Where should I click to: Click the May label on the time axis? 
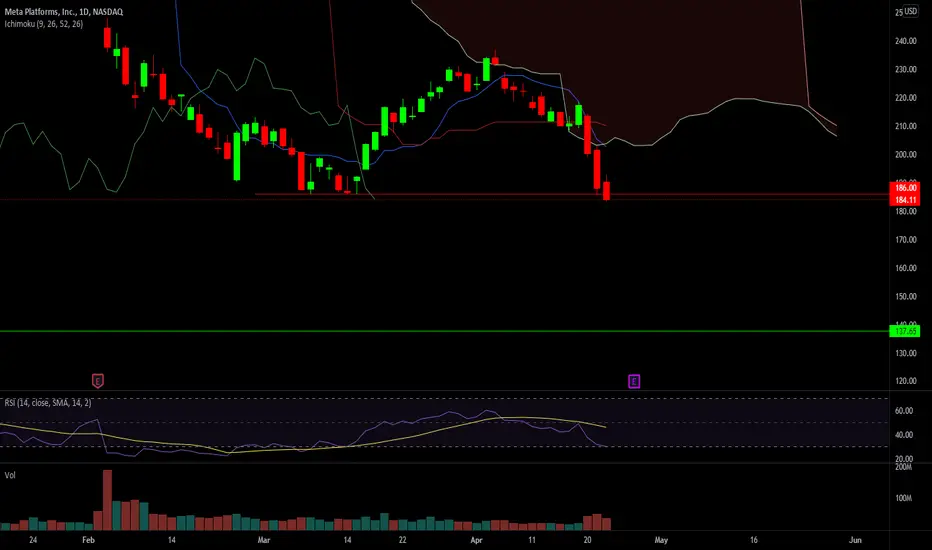click(661, 540)
